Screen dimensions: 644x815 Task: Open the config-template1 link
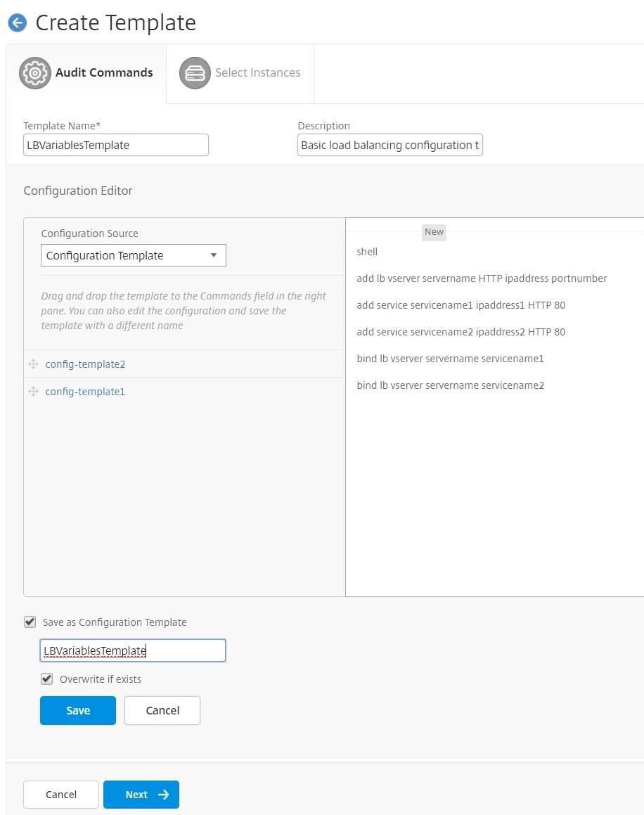coord(85,392)
